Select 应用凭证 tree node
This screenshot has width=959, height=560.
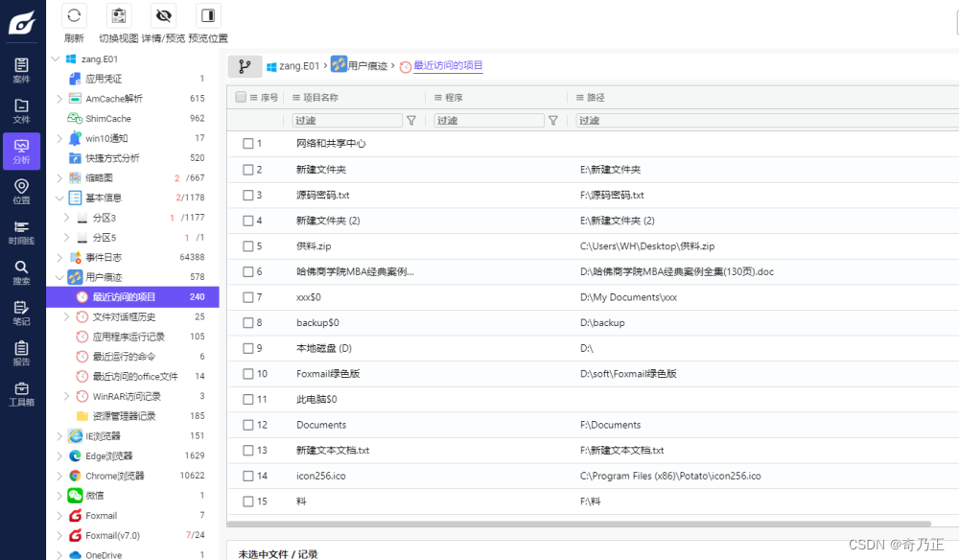[x=104, y=79]
